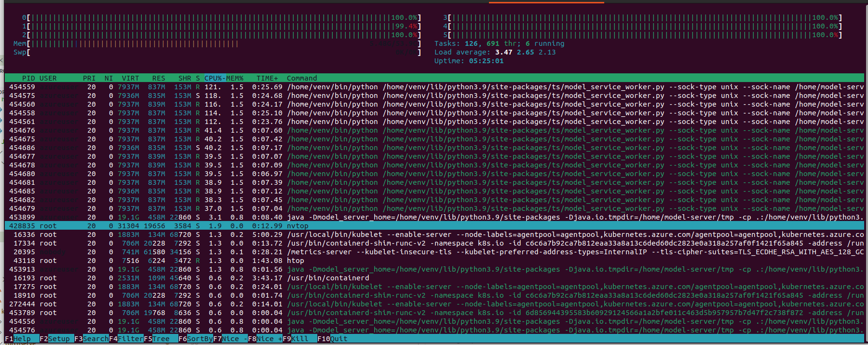Select the /usr/bin/containerd process with PID 16193

328,278
